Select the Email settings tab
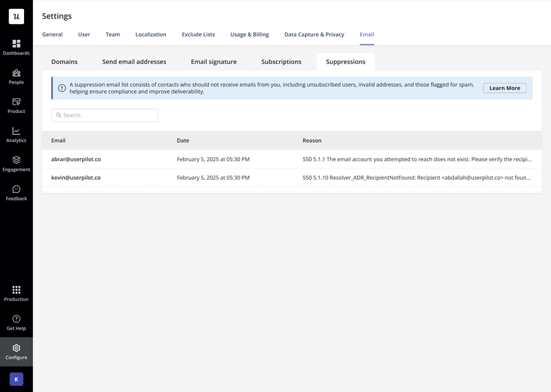This screenshot has height=392, width=551. coord(367,34)
